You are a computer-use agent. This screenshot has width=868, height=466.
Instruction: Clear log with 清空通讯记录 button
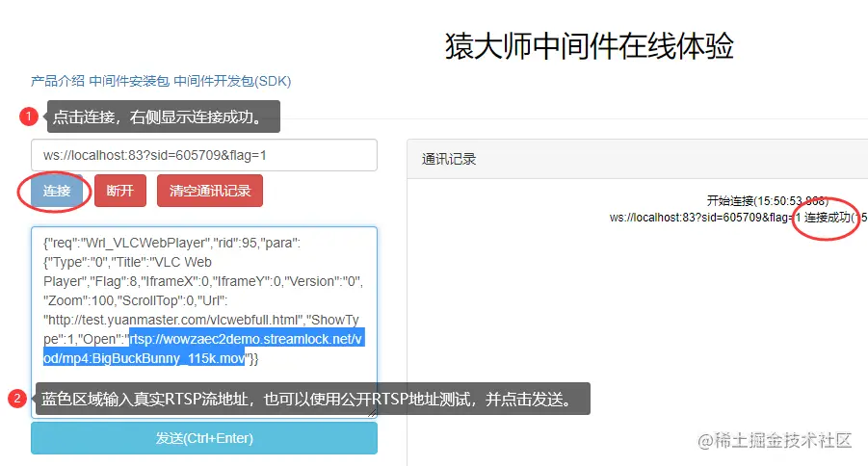tap(210, 191)
